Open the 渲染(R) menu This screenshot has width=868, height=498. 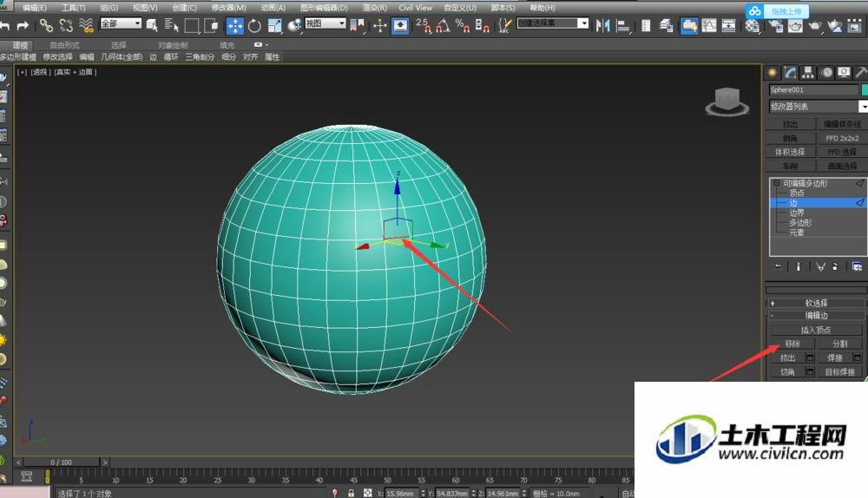click(x=375, y=8)
